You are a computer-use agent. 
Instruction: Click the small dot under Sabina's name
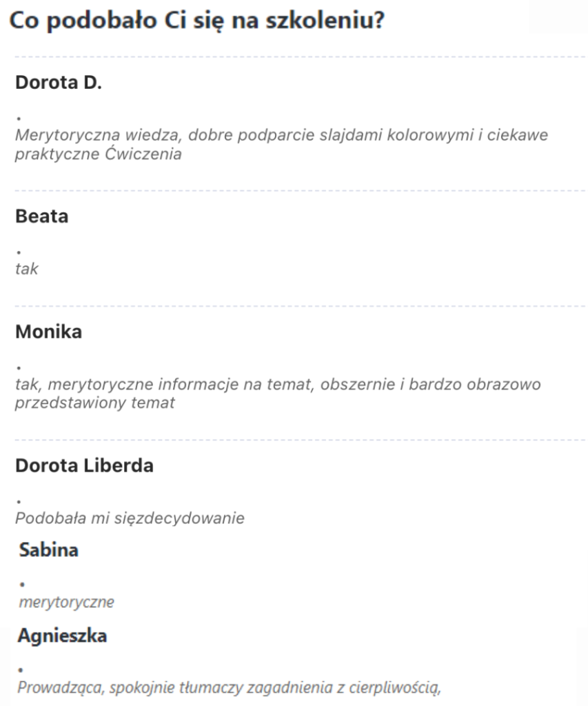tap(22, 585)
